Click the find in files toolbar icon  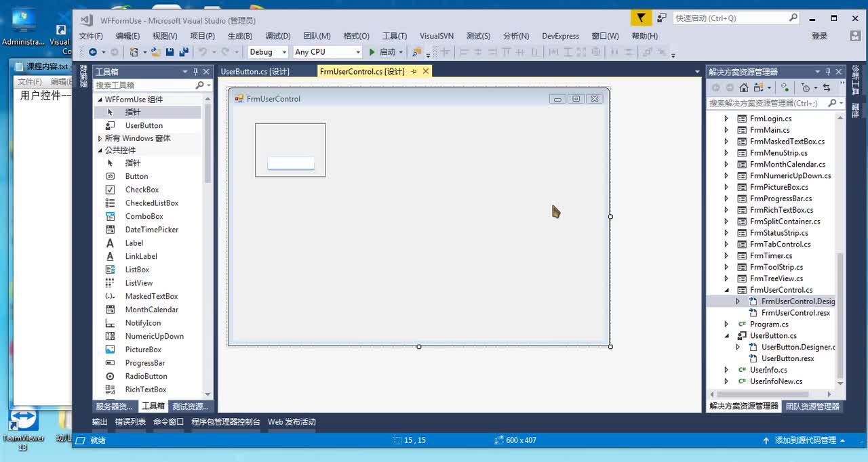point(416,51)
